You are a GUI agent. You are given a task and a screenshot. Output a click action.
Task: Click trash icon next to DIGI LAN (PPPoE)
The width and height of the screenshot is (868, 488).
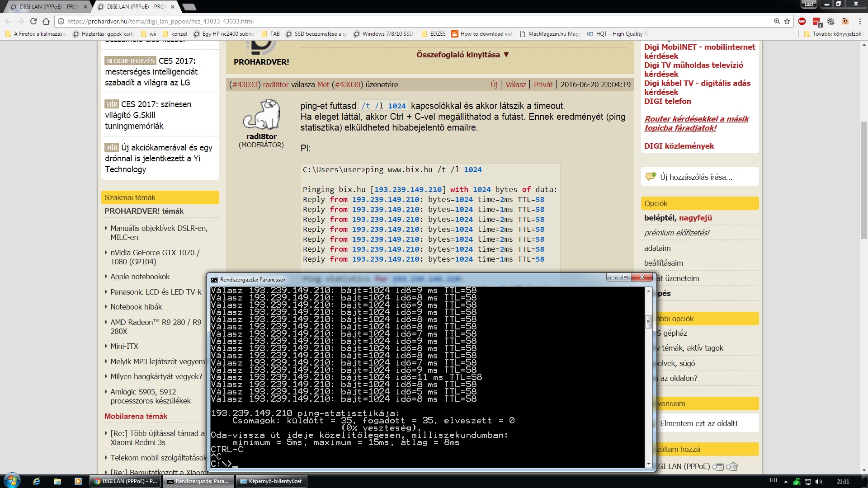[732, 466]
